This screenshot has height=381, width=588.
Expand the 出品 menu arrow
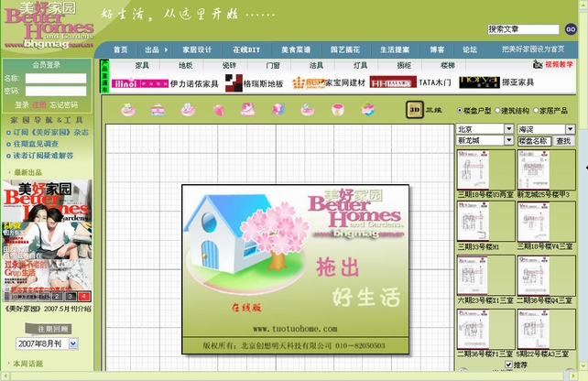point(166,49)
